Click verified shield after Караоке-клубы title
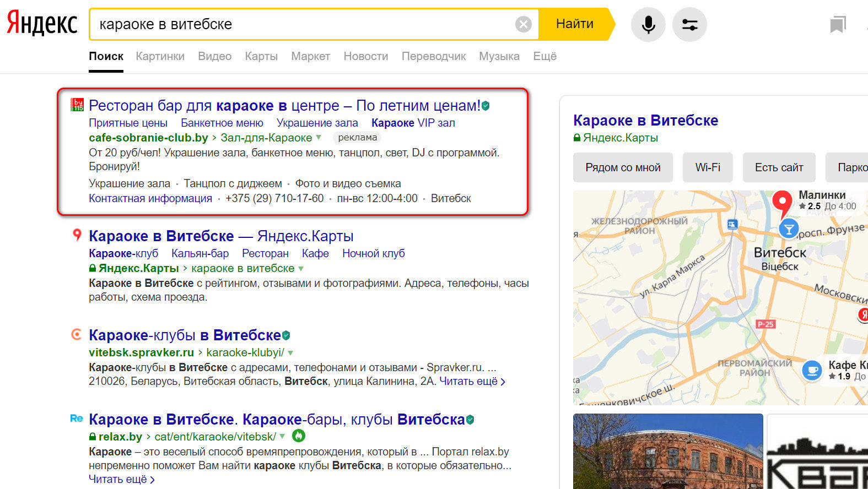 point(286,335)
